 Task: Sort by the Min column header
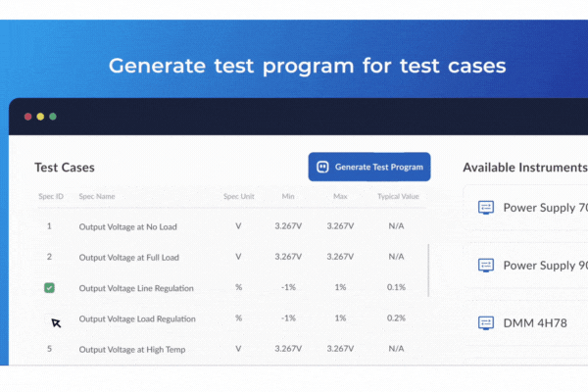tap(288, 196)
